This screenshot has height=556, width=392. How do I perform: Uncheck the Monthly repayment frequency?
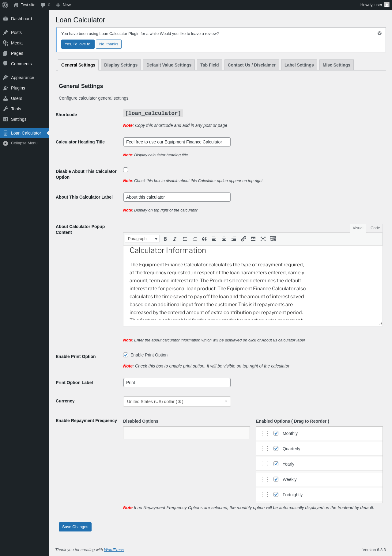click(x=276, y=433)
